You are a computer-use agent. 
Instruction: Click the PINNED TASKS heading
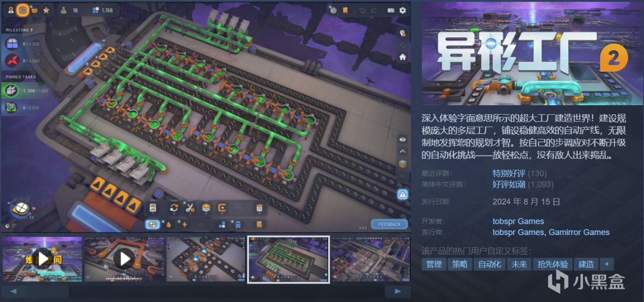tap(21, 77)
